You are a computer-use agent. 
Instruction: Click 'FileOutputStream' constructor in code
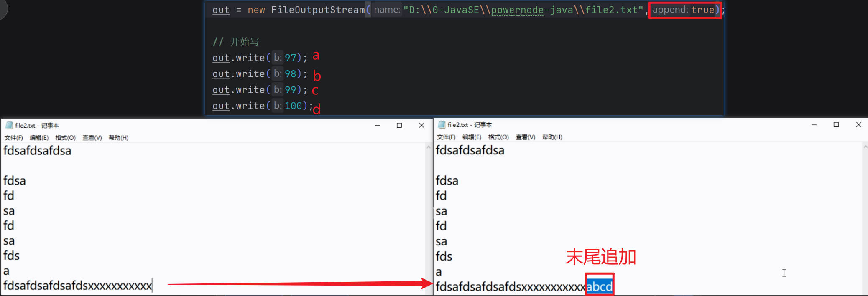coord(318,10)
